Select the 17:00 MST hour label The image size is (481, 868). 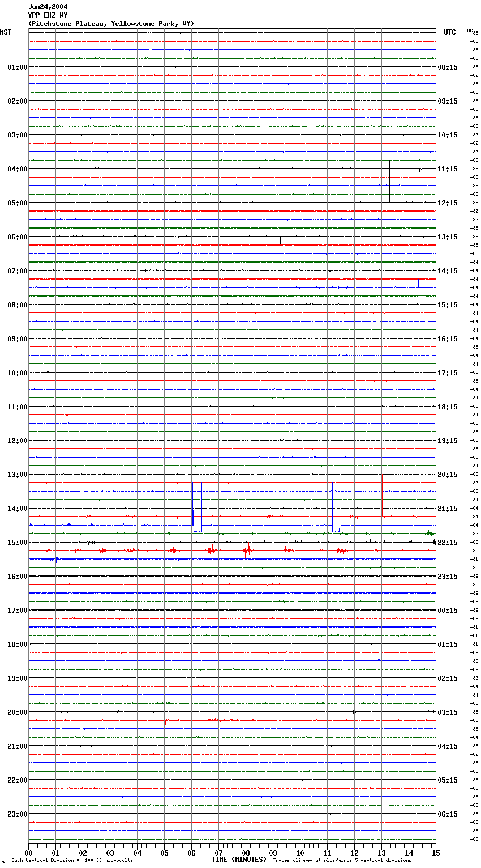pyautogui.click(x=18, y=611)
